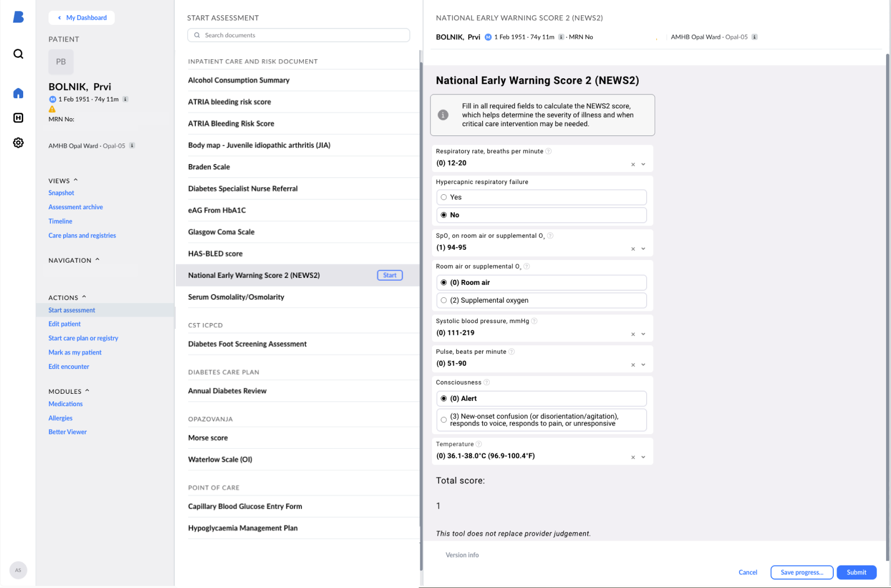Viewport: 891px width, 588px height.
Task: Open patient details info icon next to age
Action: pyautogui.click(x=125, y=99)
